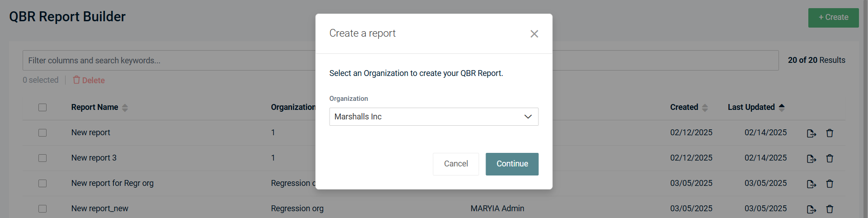868x218 pixels.
Task: Click trash icon for 'New report_new'
Action: pos(829,209)
